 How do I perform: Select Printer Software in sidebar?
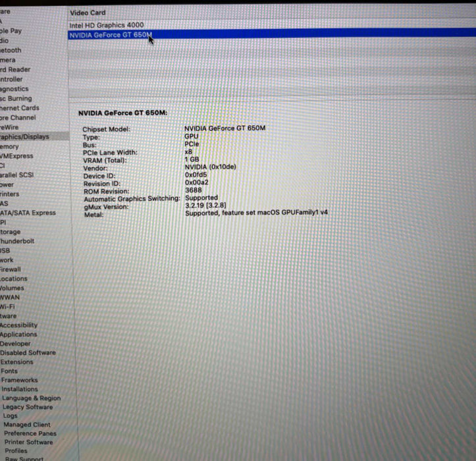point(29,442)
